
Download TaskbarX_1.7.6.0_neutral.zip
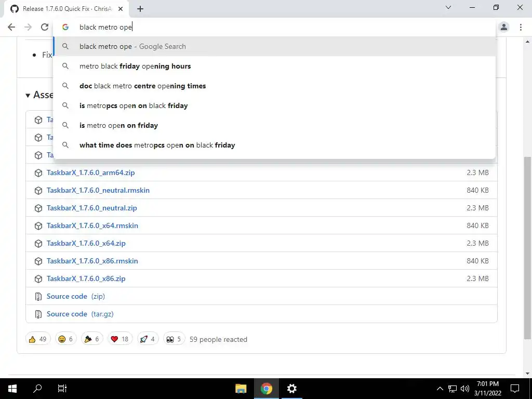(x=92, y=208)
